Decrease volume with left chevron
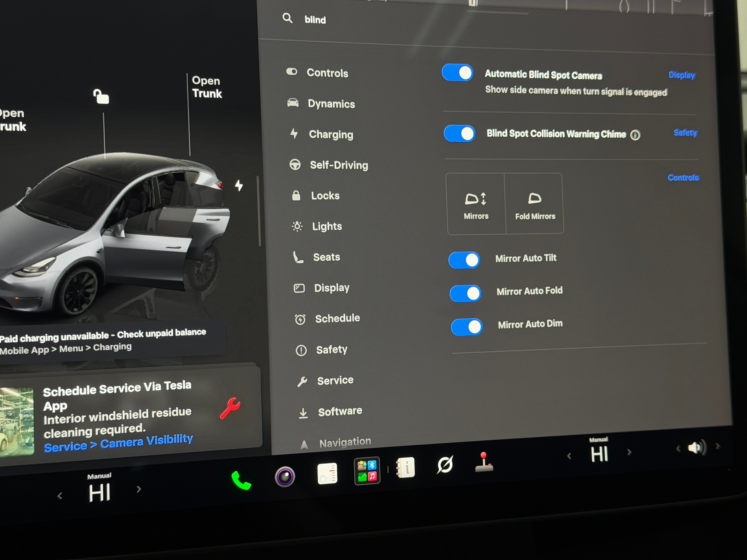This screenshot has height=560, width=747. 678,449
